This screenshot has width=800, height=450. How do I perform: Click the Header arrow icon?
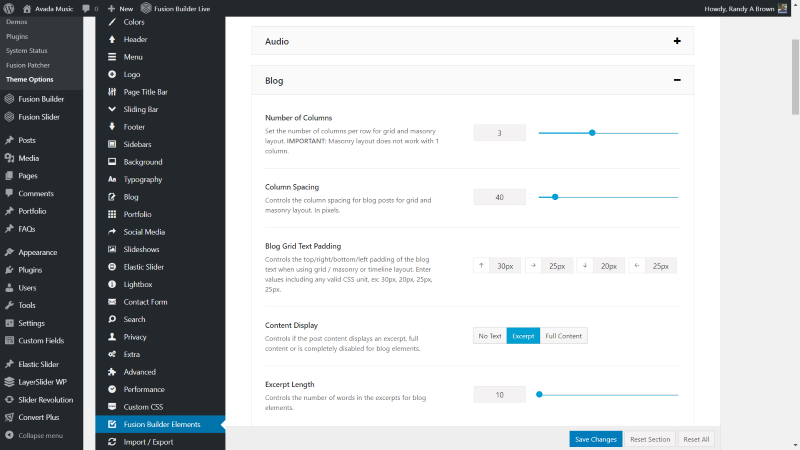click(x=112, y=39)
